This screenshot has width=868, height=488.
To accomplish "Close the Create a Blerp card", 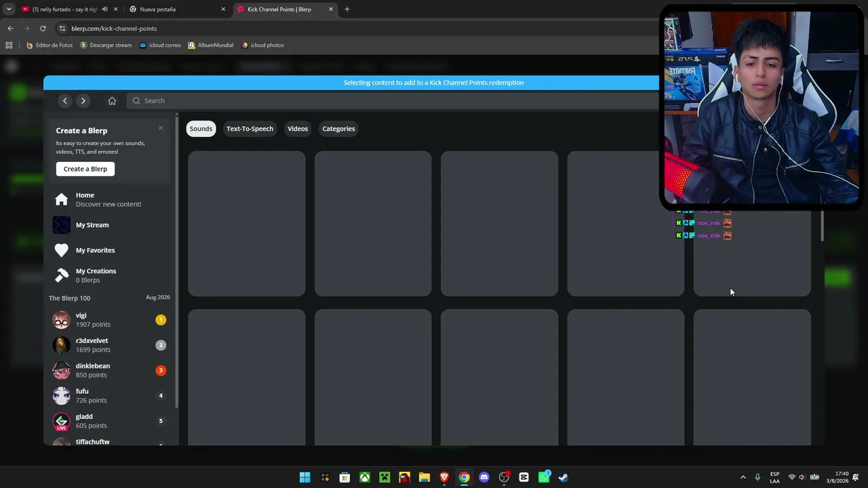I will [161, 128].
